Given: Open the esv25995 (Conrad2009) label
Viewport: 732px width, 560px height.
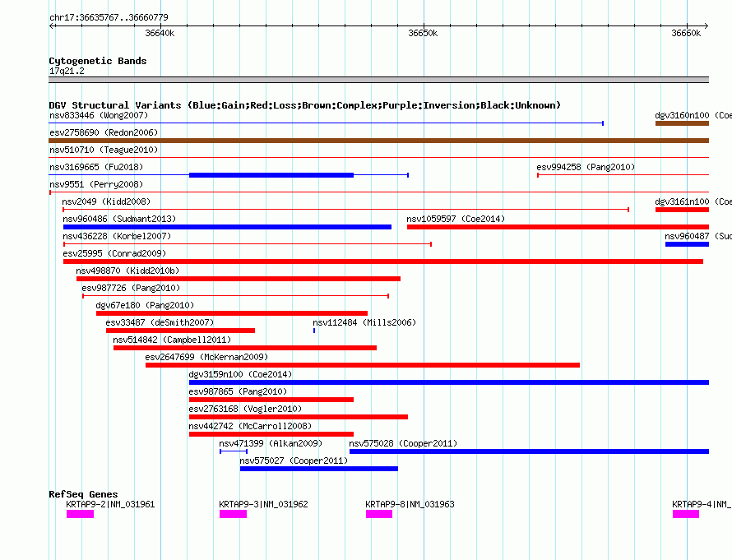Looking at the screenshot, I should [114, 253].
